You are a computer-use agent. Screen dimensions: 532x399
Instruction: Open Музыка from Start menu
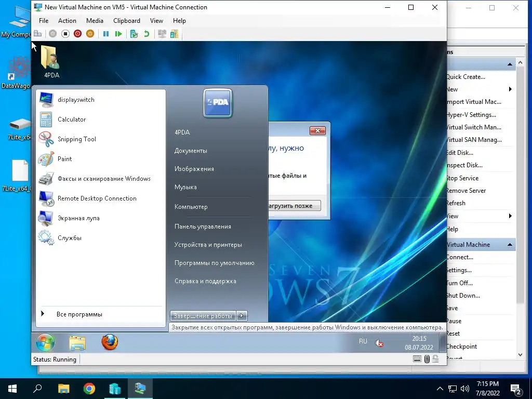click(x=185, y=187)
